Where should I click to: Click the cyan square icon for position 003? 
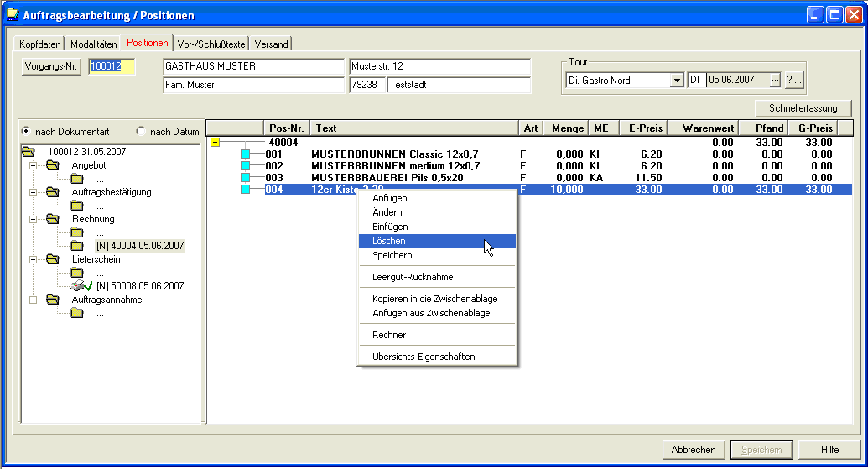coord(246,178)
